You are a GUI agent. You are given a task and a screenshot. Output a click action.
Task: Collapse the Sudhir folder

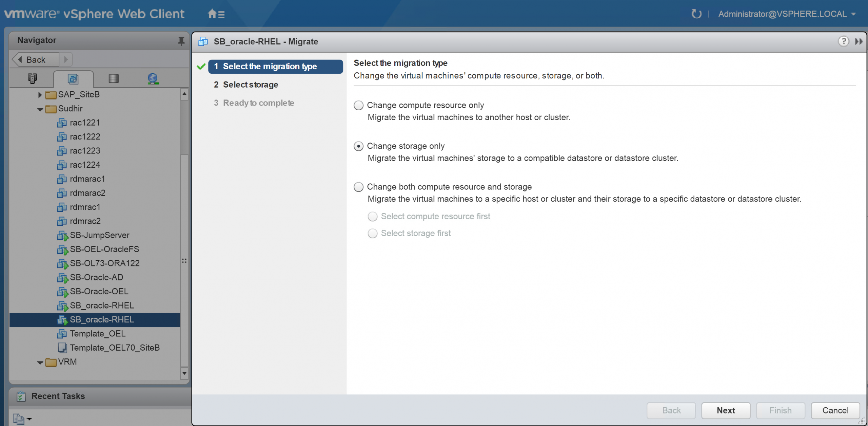[x=40, y=109]
